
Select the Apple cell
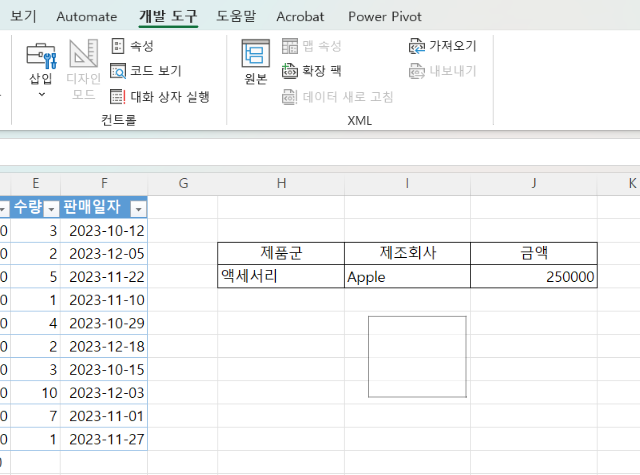407,277
